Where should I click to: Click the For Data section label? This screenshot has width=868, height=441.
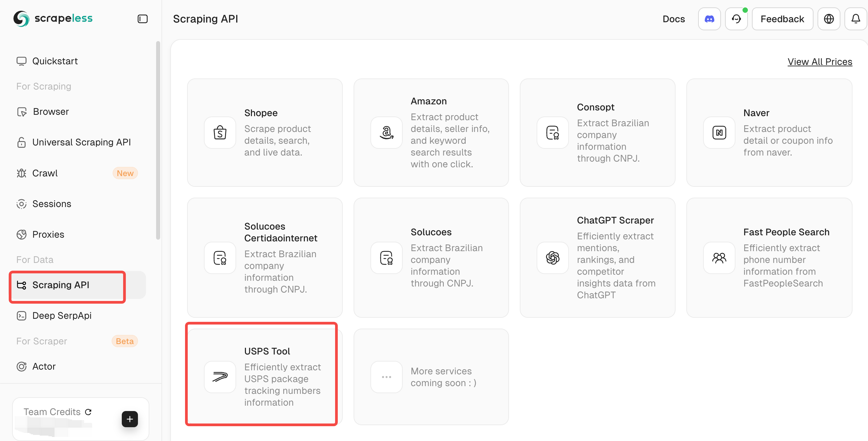pos(35,260)
